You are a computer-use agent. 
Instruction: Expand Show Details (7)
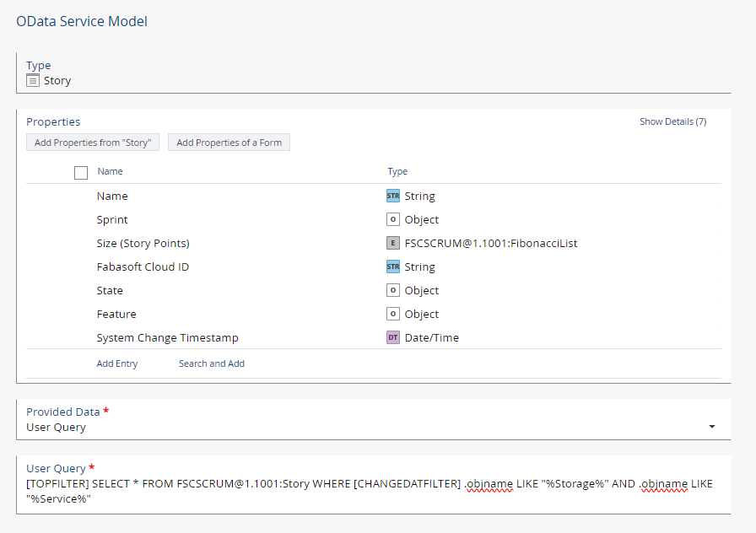[673, 121]
